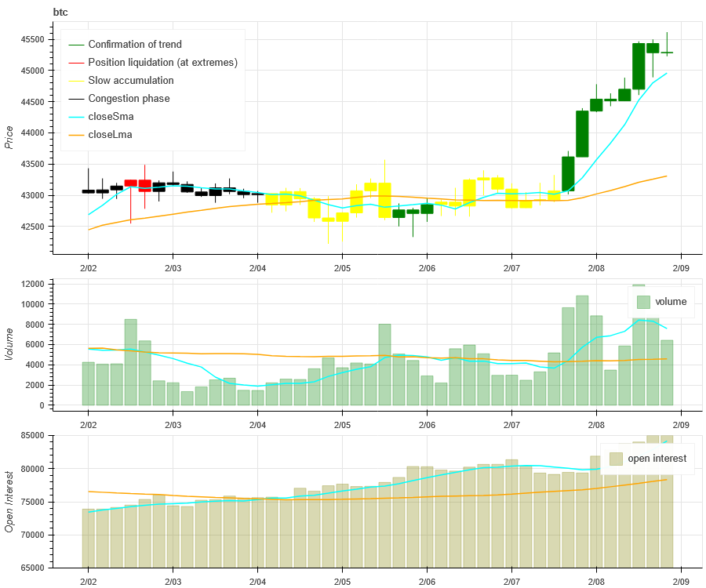Click the 2/08 tick on price axis
The height and width of the screenshot is (588, 706).
click(x=596, y=268)
